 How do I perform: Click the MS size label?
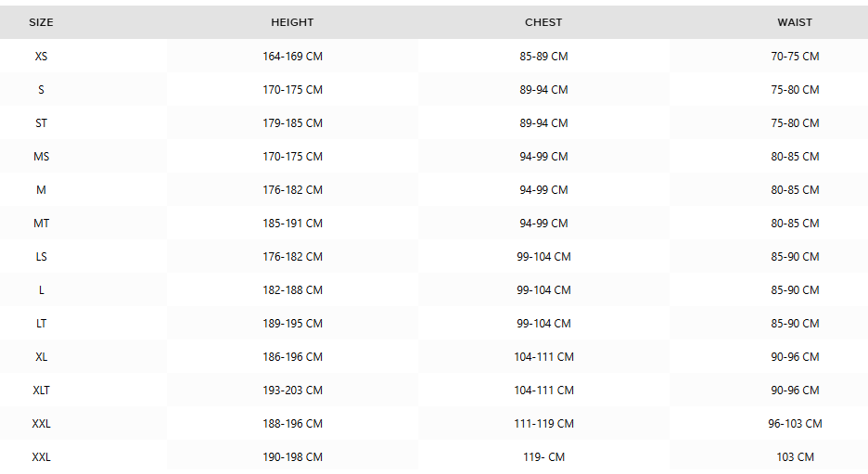tap(41, 157)
